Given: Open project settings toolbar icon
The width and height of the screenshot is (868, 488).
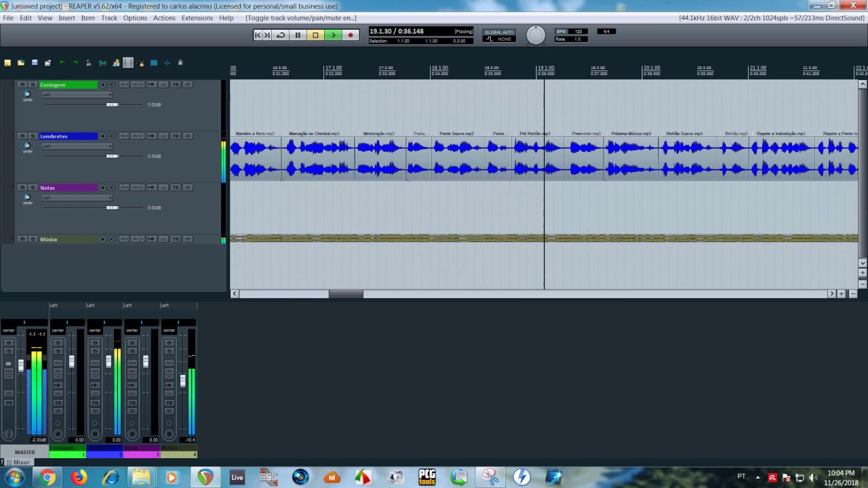Looking at the screenshot, I should tap(47, 63).
